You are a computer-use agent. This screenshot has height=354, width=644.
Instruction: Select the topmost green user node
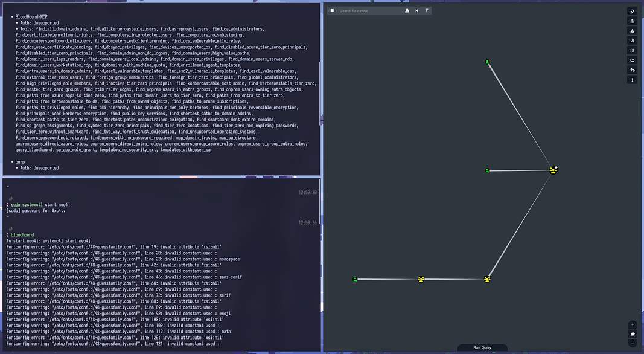pyautogui.click(x=487, y=62)
